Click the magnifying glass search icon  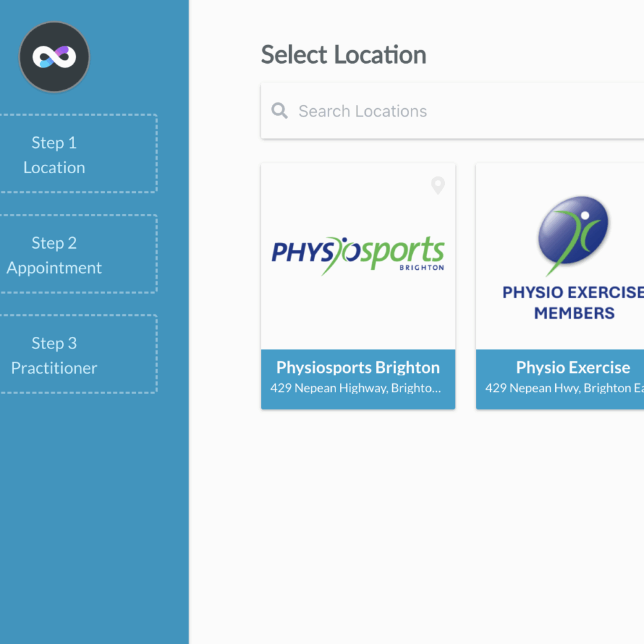click(279, 111)
